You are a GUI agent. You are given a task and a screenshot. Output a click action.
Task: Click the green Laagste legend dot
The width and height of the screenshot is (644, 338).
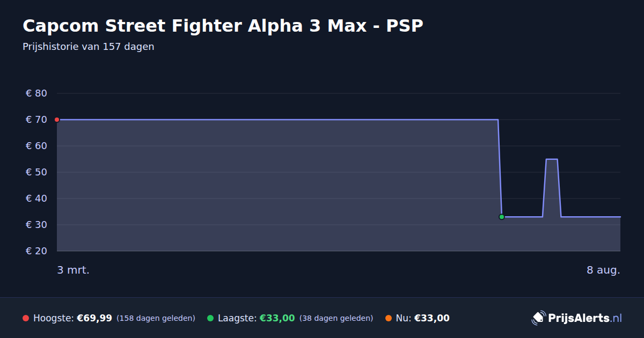click(210, 318)
